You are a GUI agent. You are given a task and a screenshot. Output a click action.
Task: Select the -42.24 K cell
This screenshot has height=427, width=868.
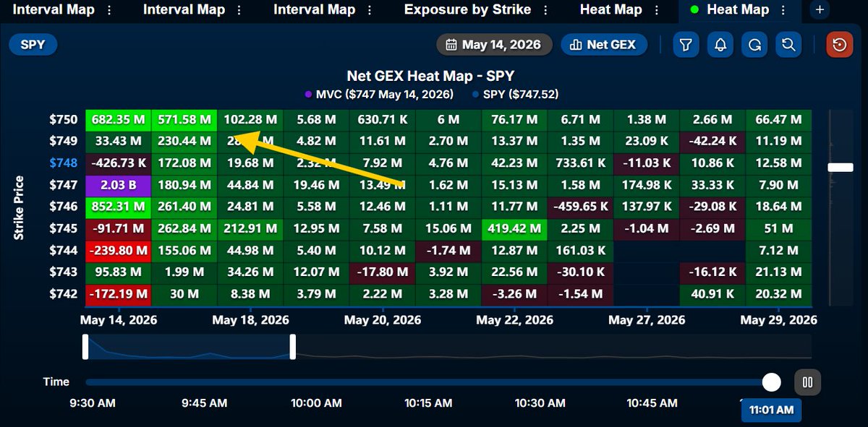pyautogui.click(x=712, y=142)
